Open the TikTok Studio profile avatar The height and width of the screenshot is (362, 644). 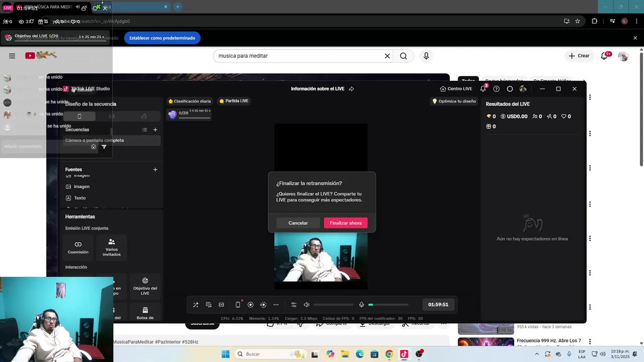click(523, 89)
